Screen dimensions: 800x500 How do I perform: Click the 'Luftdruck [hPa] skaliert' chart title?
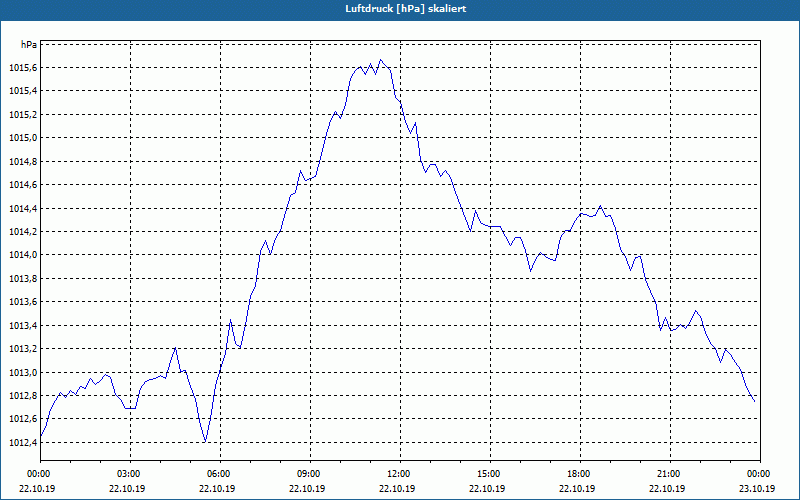[x=406, y=9]
